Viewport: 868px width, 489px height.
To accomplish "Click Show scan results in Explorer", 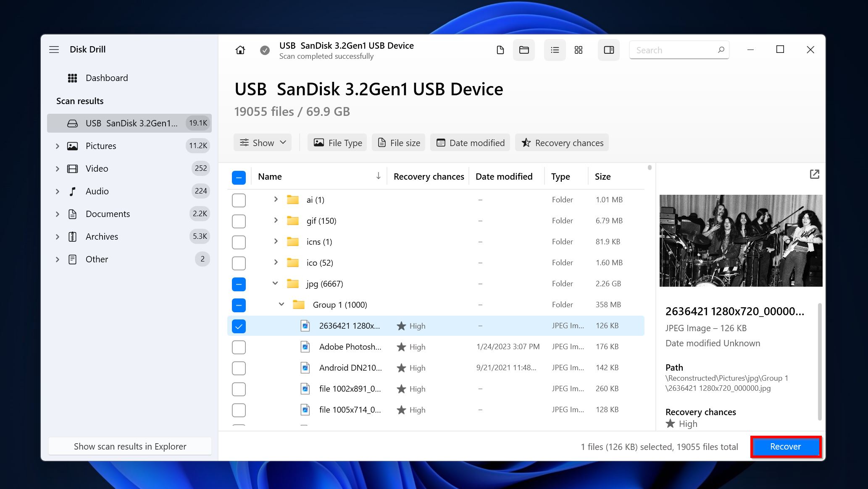I will [130, 447].
